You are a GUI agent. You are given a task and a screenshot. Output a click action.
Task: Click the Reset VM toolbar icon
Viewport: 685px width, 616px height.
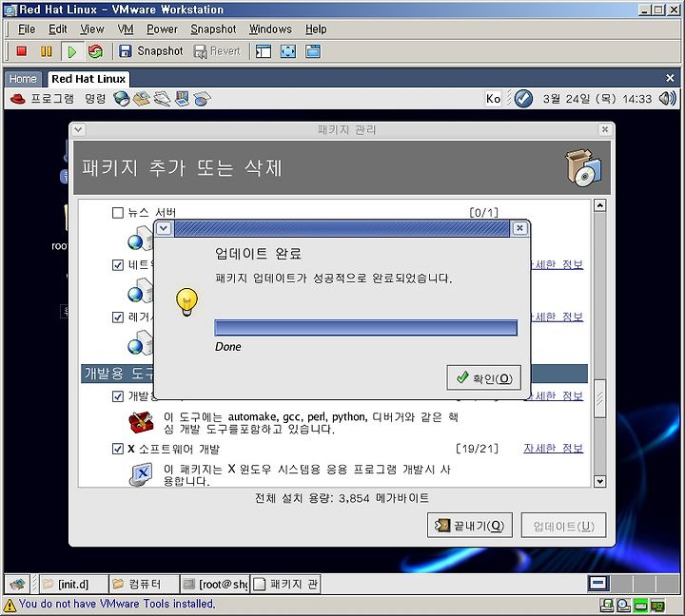tap(95, 51)
